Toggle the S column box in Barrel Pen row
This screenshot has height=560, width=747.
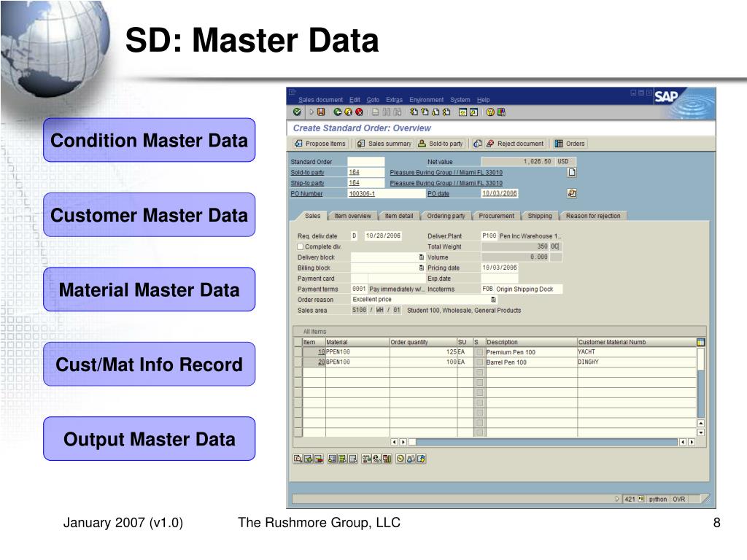(x=480, y=362)
